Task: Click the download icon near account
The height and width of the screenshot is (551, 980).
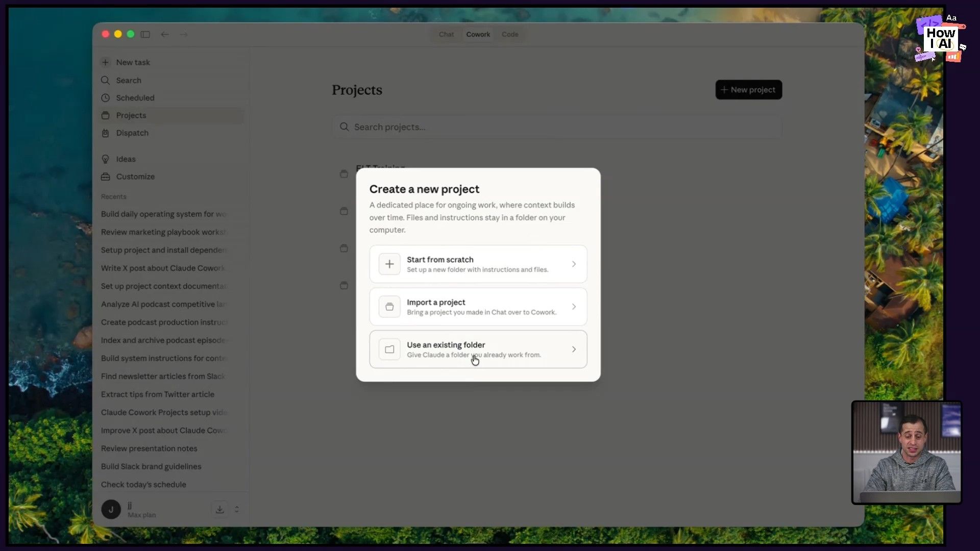Action: [220, 509]
